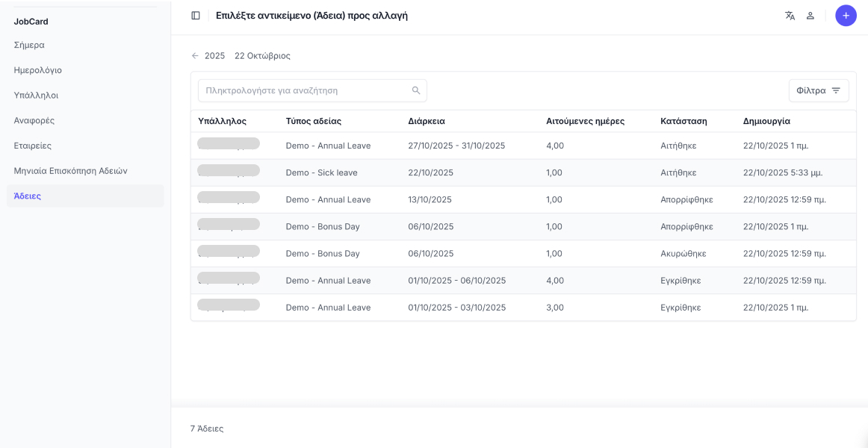Screen dimensions: 868x448
Task: Click the back arrow beside 2025
Action: tap(195, 56)
